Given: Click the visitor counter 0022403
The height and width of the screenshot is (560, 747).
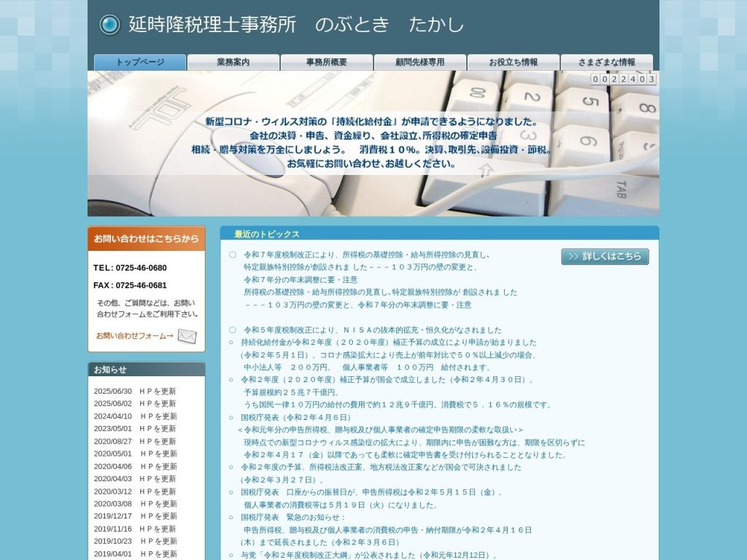Looking at the screenshot, I should (x=624, y=79).
